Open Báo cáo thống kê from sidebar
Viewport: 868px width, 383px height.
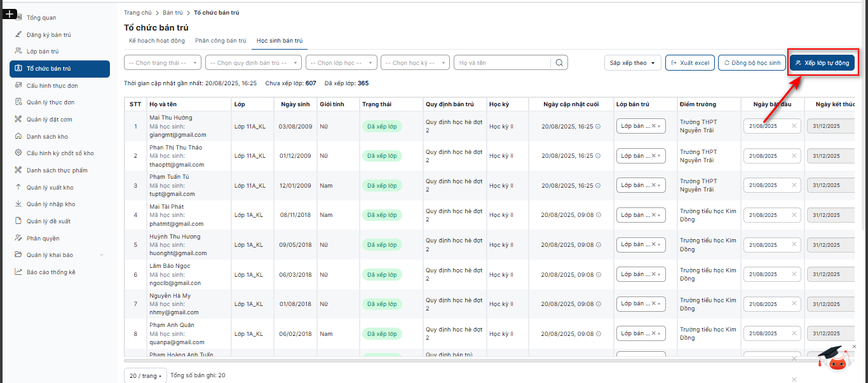(51, 272)
